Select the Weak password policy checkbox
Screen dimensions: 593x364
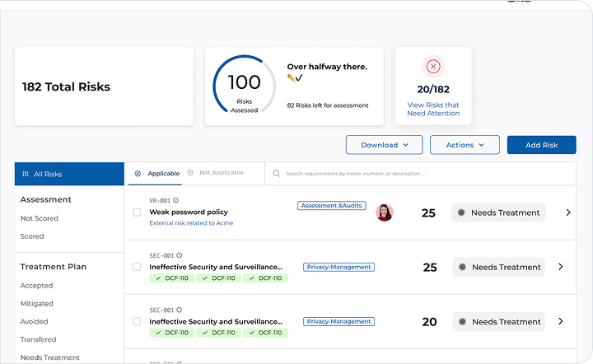click(137, 212)
